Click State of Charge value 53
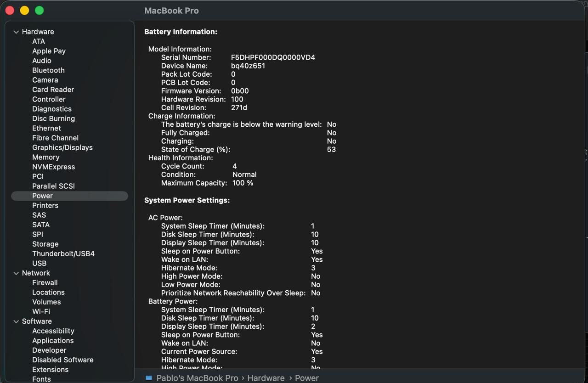This screenshot has width=588, height=383. tap(331, 149)
